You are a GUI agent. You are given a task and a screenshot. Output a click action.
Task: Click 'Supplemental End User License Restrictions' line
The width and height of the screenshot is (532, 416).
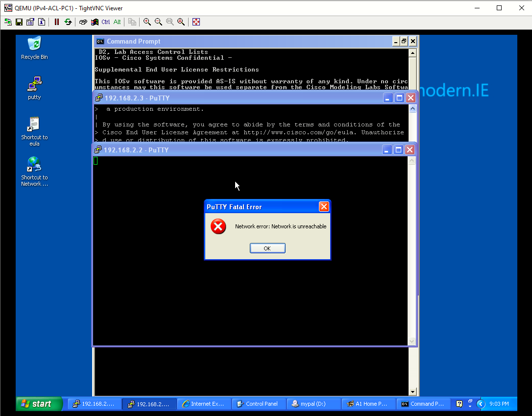(x=177, y=70)
